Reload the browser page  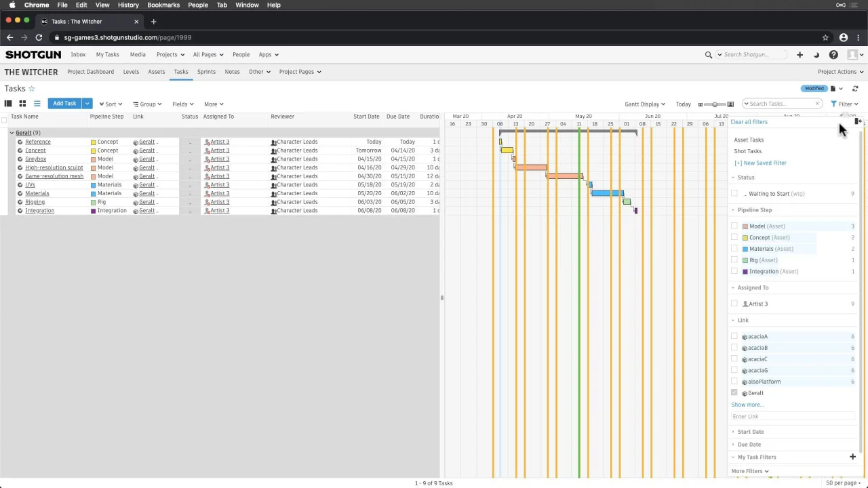(39, 38)
